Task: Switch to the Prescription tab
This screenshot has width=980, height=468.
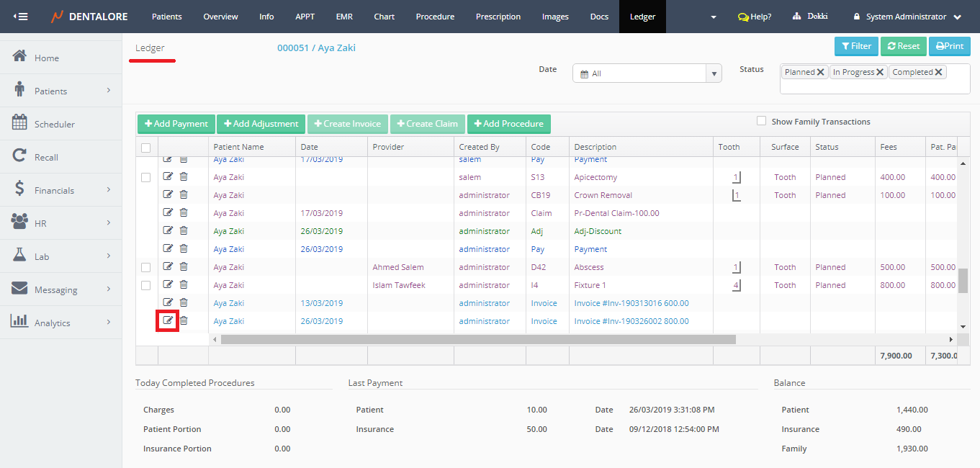Action: (498, 17)
